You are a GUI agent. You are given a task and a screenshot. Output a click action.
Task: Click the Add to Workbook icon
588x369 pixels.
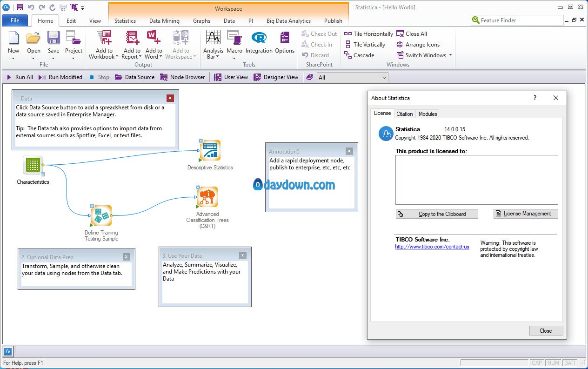pyautogui.click(x=104, y=38)
